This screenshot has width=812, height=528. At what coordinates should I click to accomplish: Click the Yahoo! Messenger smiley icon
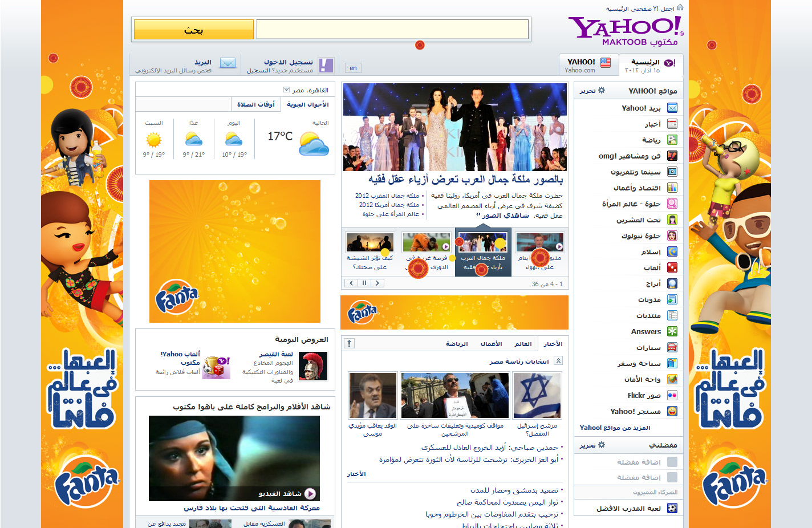[672, 411]
